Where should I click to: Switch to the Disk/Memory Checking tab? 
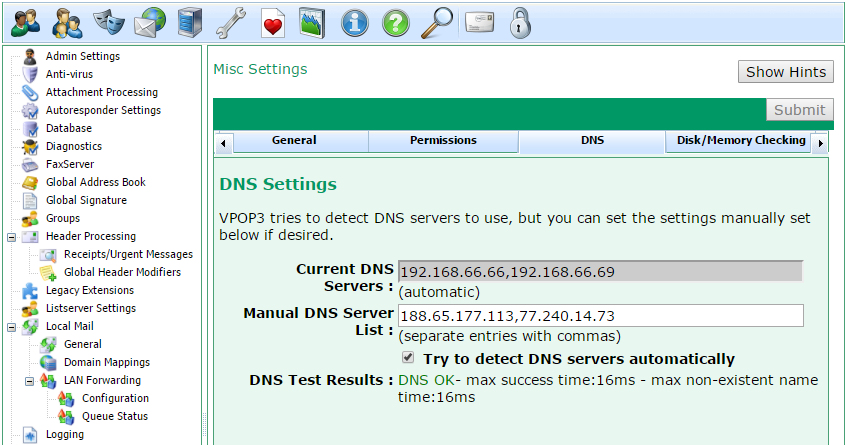740,141
